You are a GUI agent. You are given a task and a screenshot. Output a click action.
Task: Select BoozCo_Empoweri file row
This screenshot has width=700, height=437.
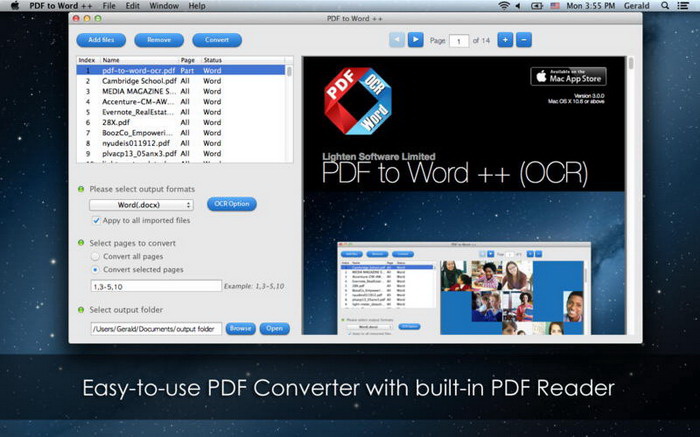tap(181, 133)
